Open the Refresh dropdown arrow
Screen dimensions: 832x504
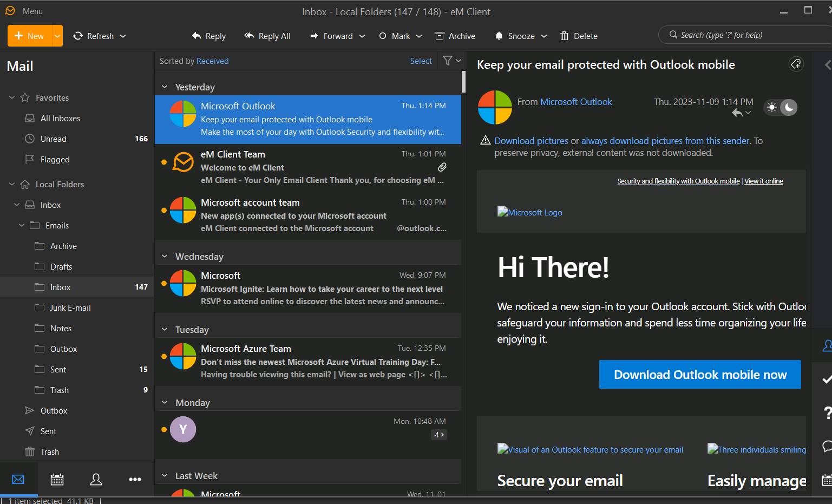(123, 36)
